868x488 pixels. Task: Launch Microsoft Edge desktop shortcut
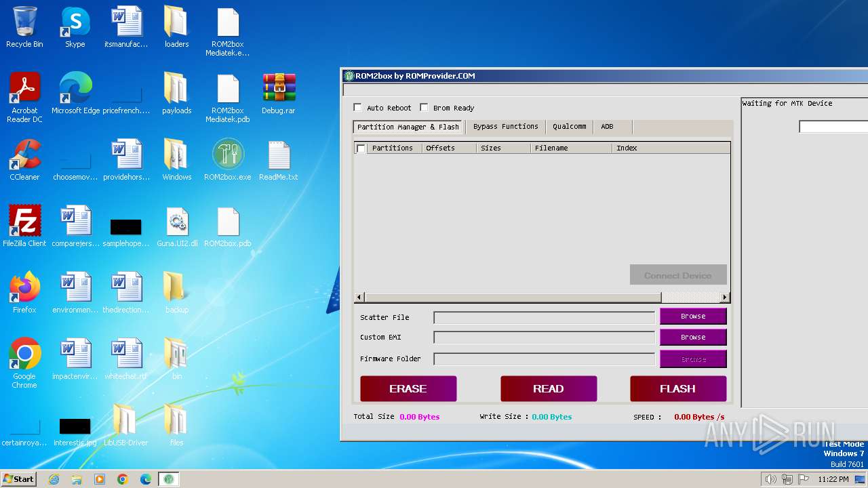pyautogui.click(x=75, y=94)
